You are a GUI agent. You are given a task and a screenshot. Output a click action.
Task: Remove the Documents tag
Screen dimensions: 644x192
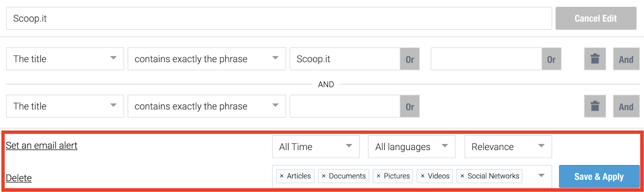click(324, 176)
